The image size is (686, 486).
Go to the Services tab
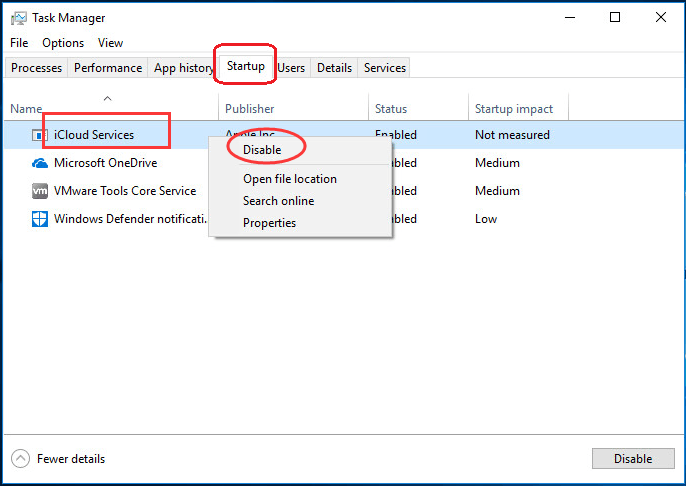[x=385, y=68]
